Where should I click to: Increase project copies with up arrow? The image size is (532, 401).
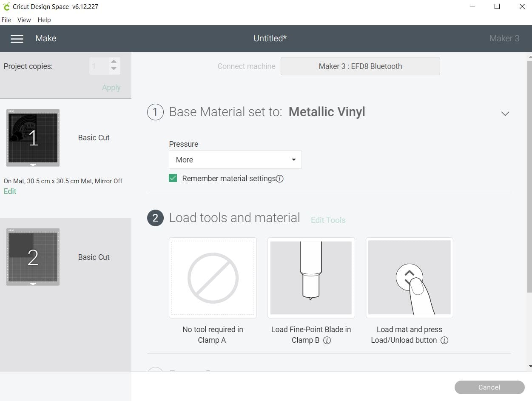[x=114, y=62]
